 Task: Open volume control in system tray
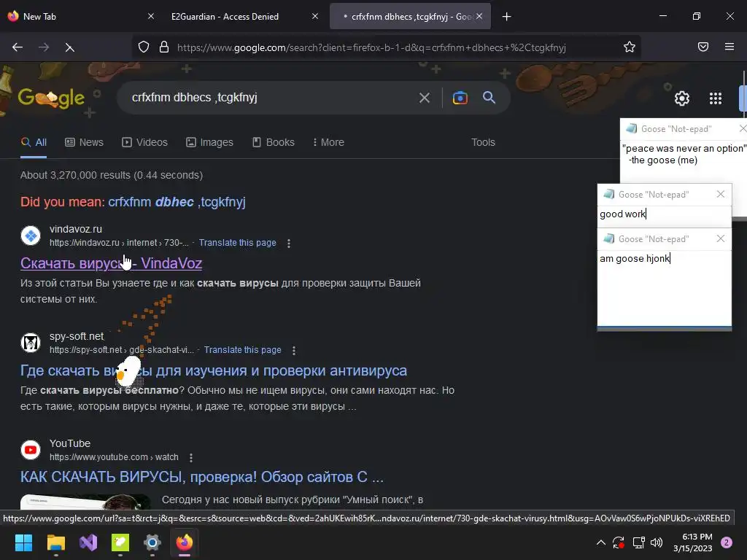(x=657, y=542)
